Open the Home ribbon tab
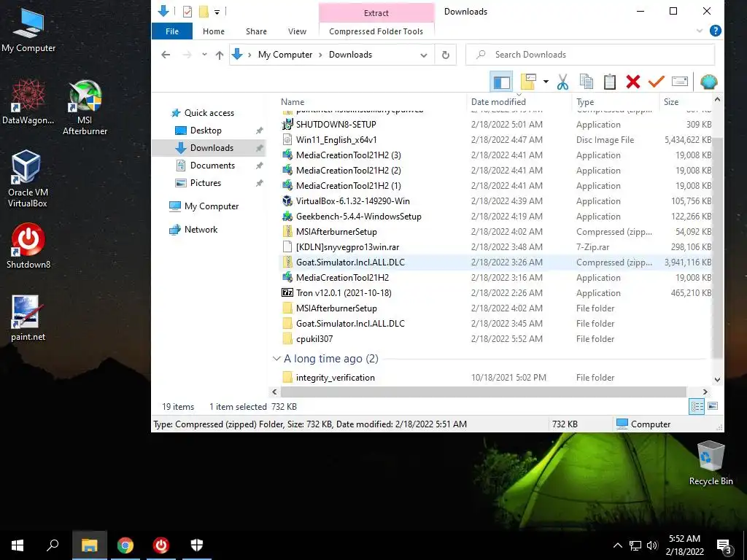Image resolution: width=747 pixels, height=560 pixels. (214, 31)
